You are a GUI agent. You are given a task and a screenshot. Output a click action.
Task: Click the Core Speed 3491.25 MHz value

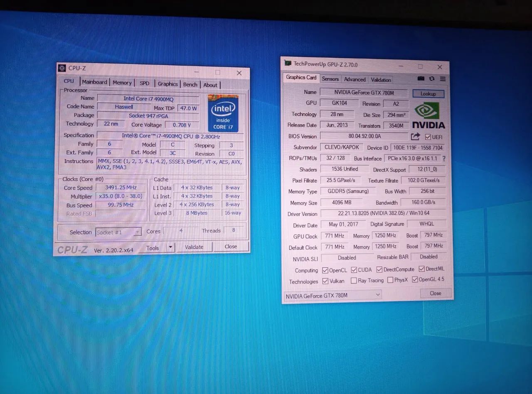(121, 188)
